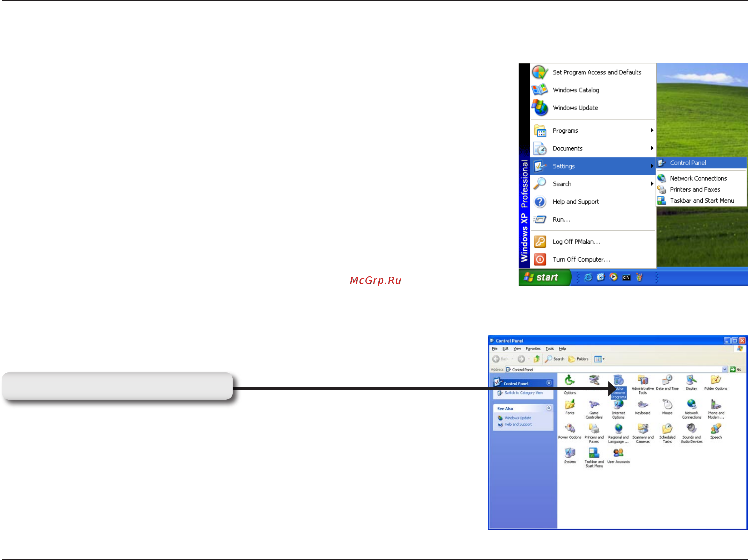This screenshot has height=560, width=748.
Task: Open Folder Options icon
Action: click(x=716, y=383)
